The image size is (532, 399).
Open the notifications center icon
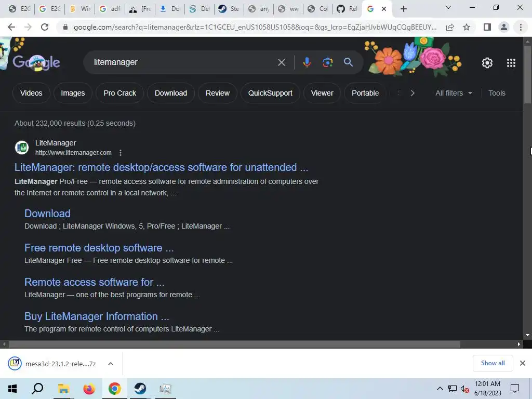515,389
